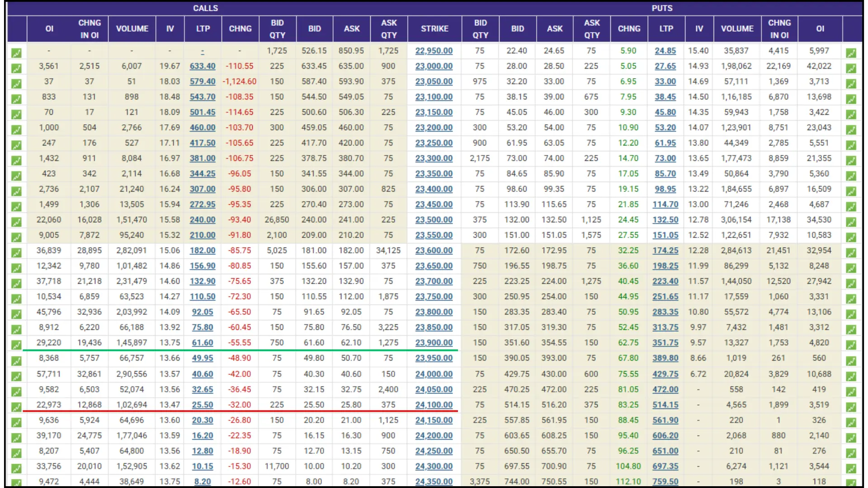Screen dimensions: 868x488
Task: Open the puts chart icon for strike 23,650.00
Action: click(x=851, y=268)
